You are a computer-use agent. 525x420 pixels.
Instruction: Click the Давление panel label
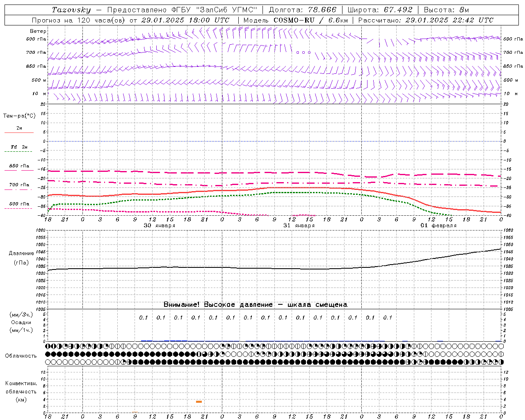point(21,253)
